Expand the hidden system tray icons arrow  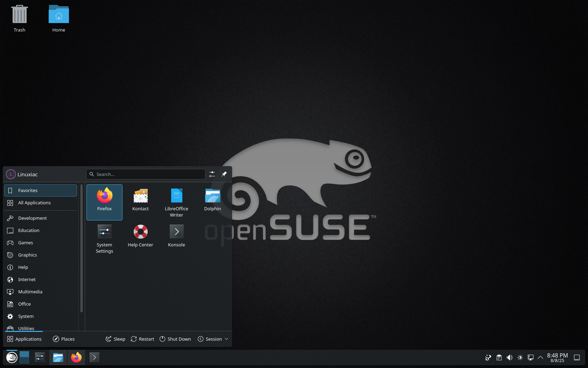tap(540, 357)
